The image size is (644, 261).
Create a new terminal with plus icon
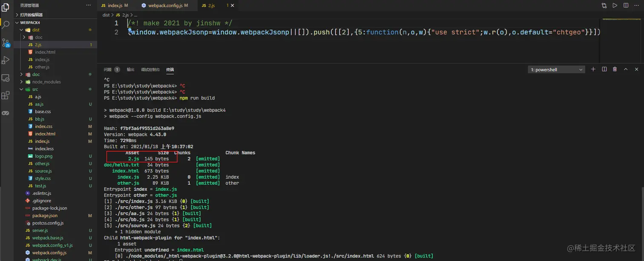click(593, 69)
